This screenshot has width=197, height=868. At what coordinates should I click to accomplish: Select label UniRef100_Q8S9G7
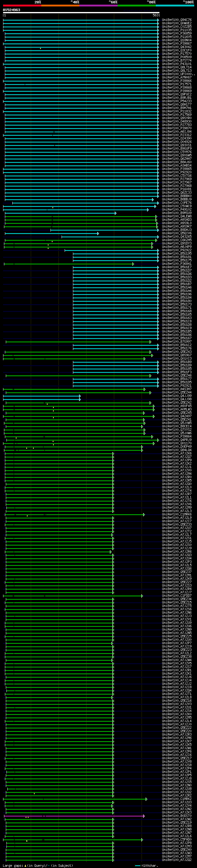tap(177, 355)
